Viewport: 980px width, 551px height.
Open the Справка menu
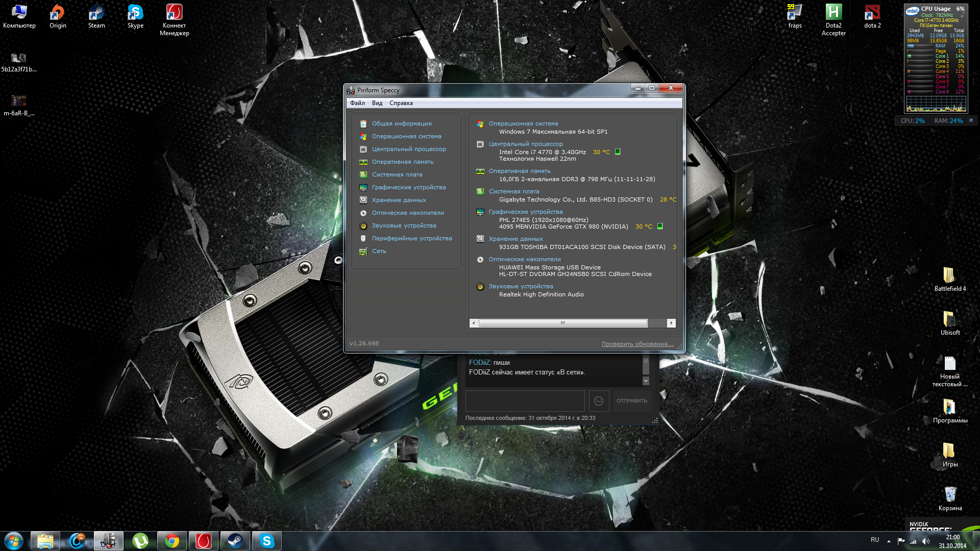401,103
